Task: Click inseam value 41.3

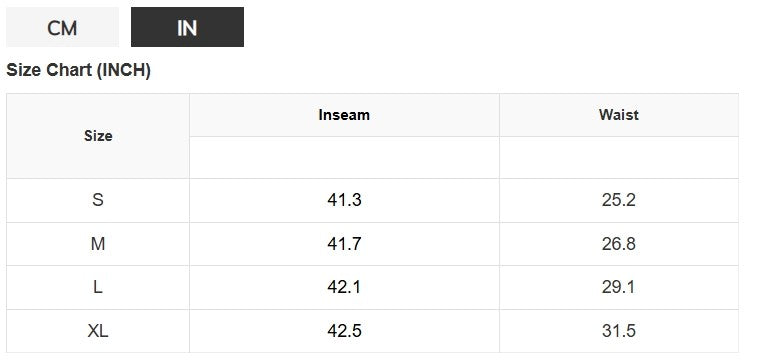Action: (x=344, y=200)
